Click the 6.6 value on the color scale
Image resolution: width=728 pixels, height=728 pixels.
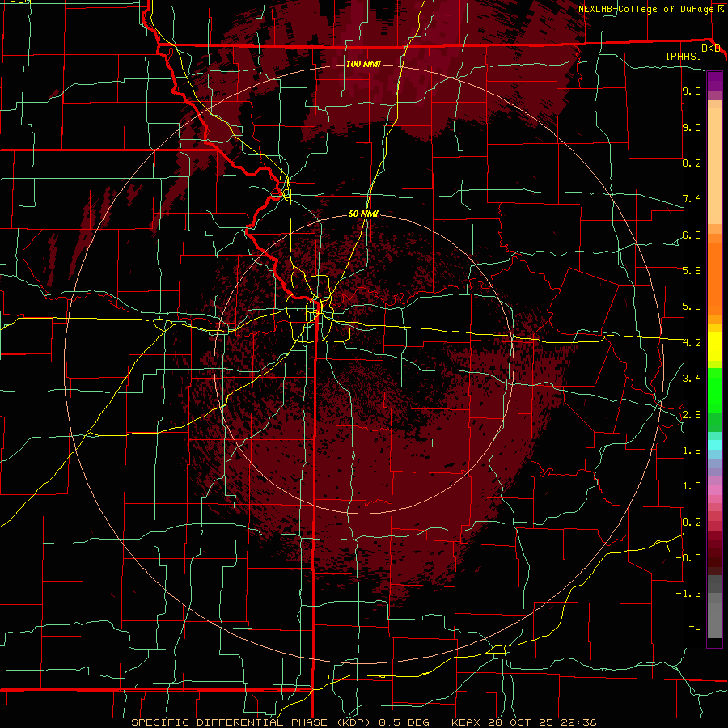pos(692,235)
